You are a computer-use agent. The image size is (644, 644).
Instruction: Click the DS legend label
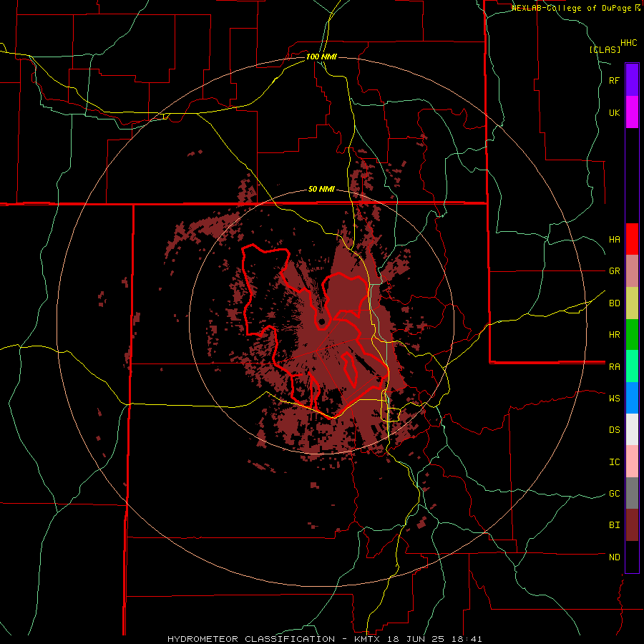coord(614,430)
